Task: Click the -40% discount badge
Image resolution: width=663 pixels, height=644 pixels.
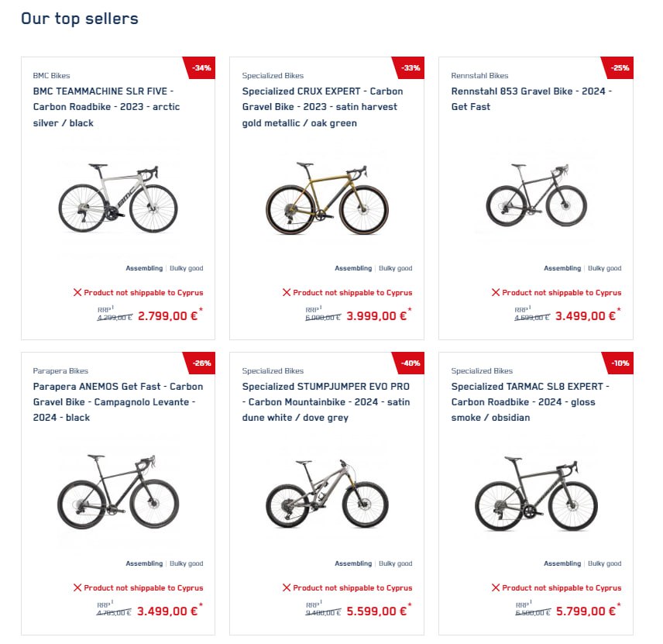Action: coord(411,363)
